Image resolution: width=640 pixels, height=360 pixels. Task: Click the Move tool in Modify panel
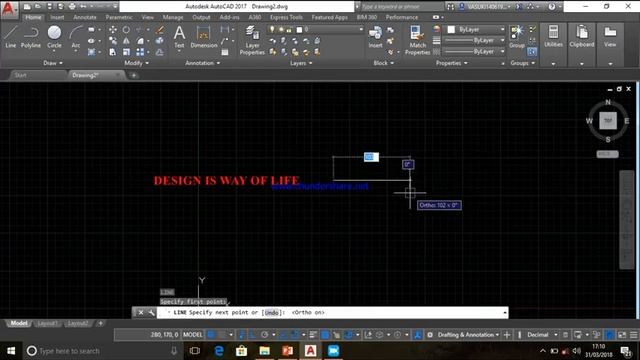(x=113, y=30)
